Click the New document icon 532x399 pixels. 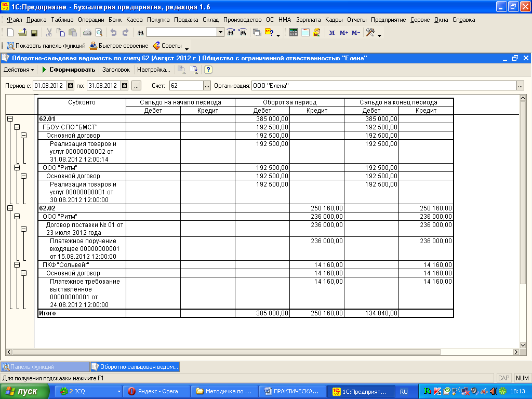[10, 33]
